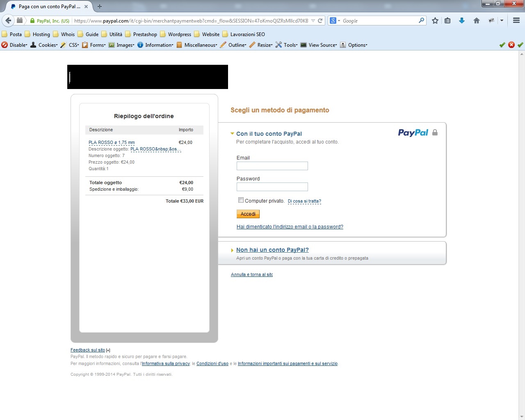Click the green check icon right of red X
525x420 pixels.
(x=520, y=45)
